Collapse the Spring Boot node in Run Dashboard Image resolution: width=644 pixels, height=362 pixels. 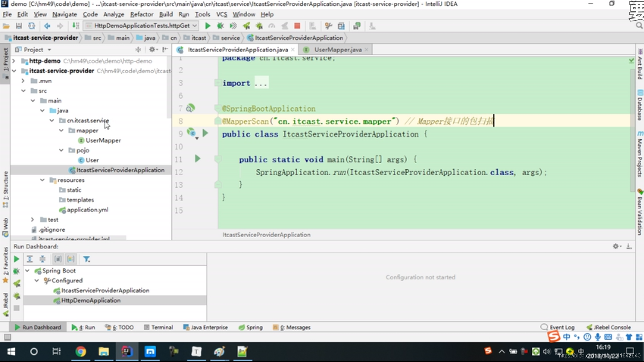click(x=28, y=270)
